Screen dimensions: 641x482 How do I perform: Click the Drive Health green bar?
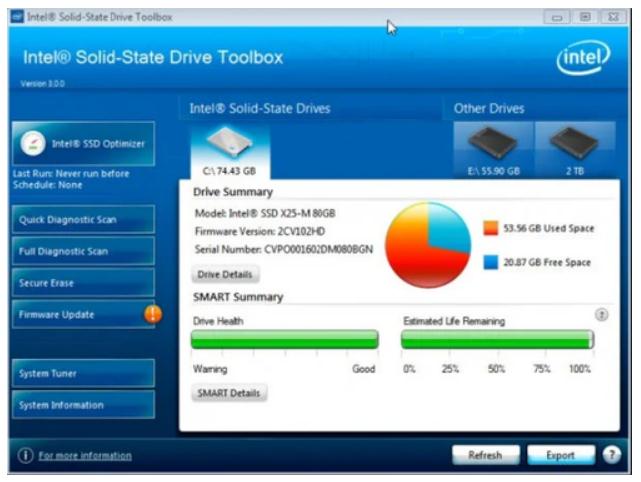tap(285, 339)
